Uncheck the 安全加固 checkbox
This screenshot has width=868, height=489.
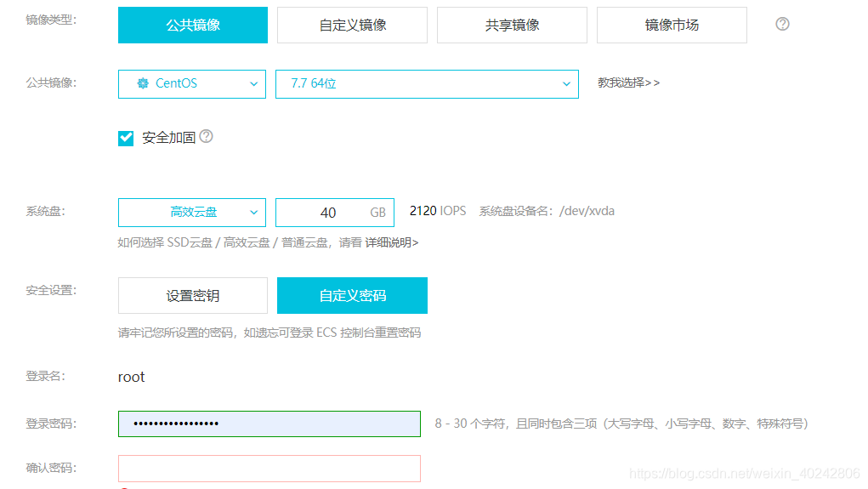pos(126,138)
